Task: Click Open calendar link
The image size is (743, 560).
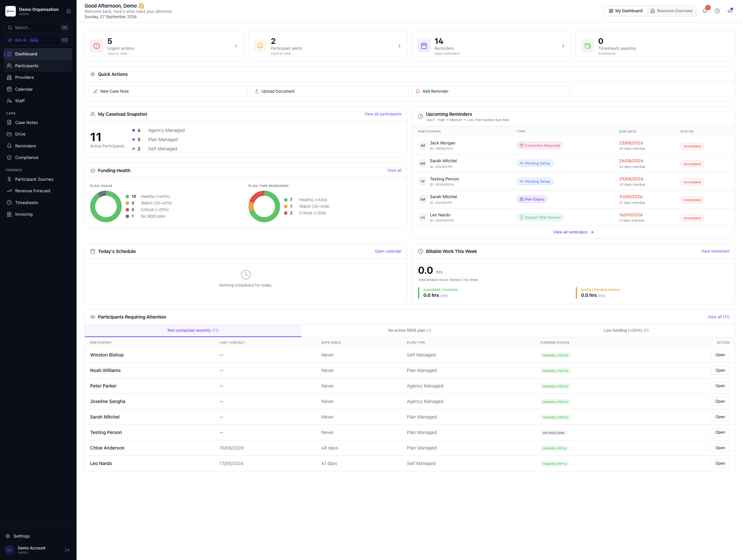Action: [x=388, y=251]
